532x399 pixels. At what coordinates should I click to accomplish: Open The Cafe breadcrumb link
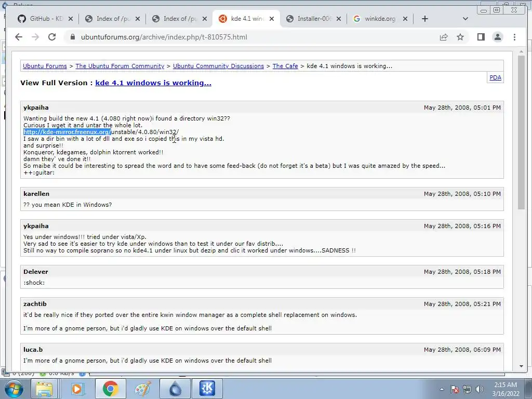click(285, 66)
